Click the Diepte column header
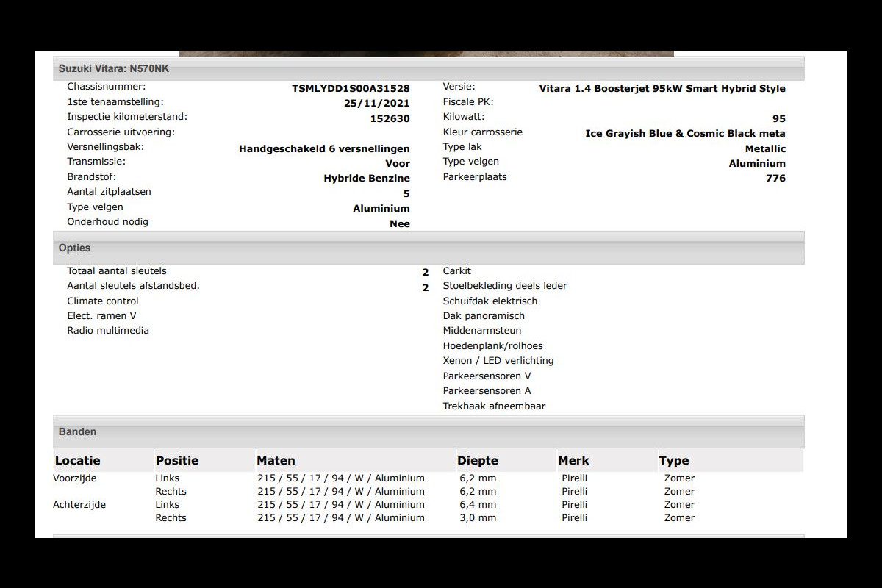 [478, 461]
